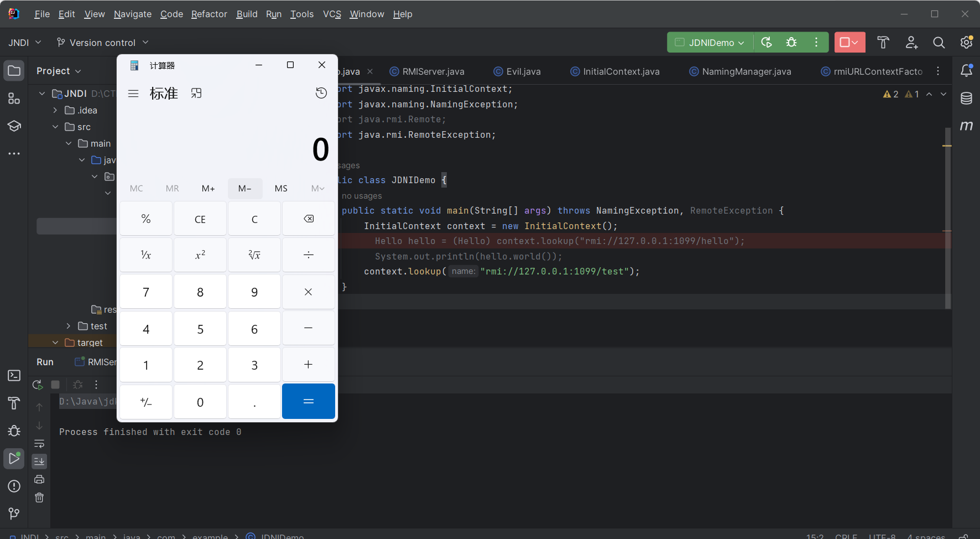Open the JDNIDemo run configuration dropdown

pos(711,43)
